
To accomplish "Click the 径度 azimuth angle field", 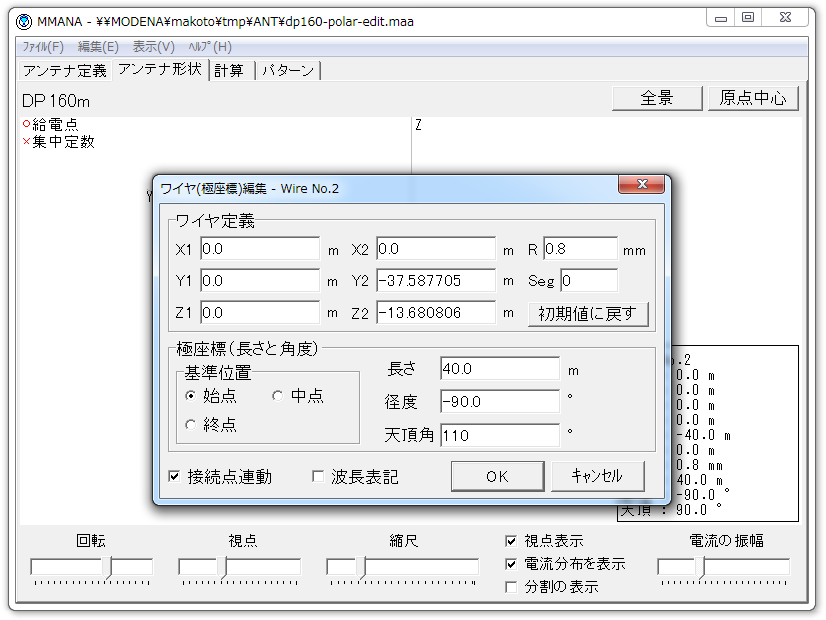I will 499,402.
